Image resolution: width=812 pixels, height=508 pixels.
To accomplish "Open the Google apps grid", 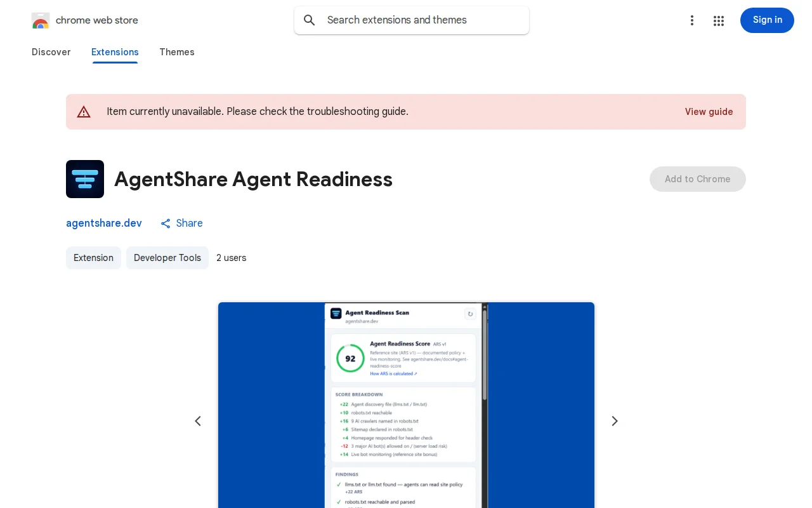I will (719, 20).
